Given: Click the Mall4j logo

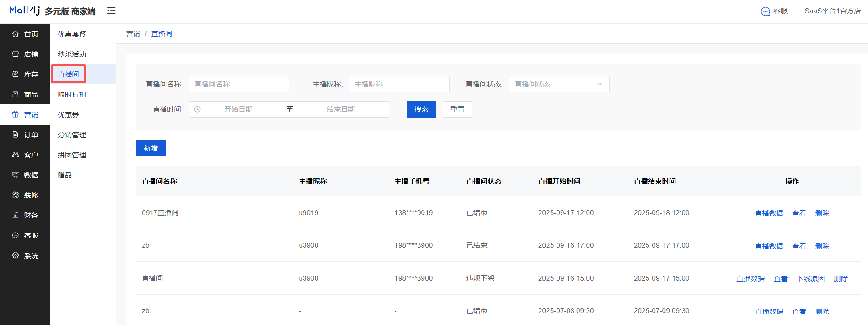Looking at the screenshot, I should point(25,11).
